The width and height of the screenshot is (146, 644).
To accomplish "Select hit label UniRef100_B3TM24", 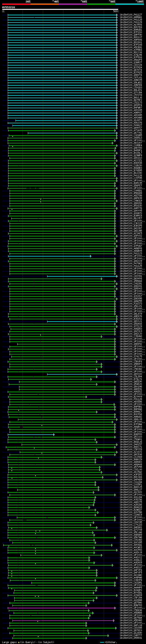I will 131,67.
